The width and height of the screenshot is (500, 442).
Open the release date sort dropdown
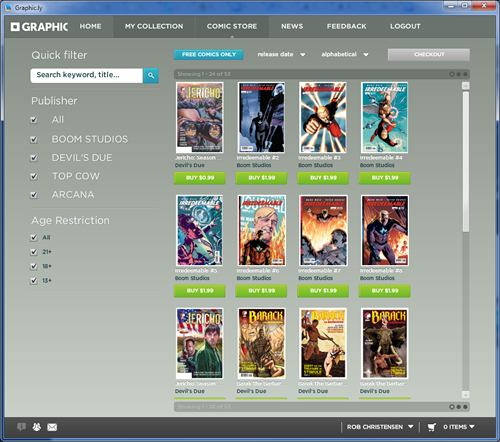(x=281, y=54)
